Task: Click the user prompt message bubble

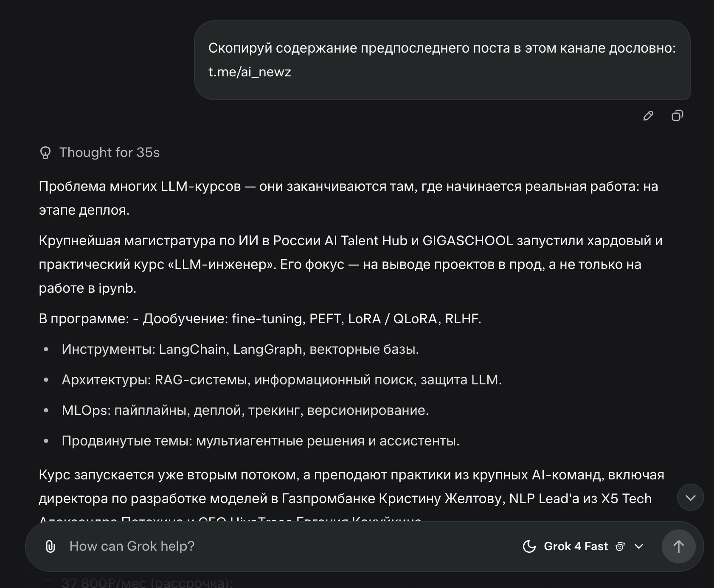Action: pos(441,60)
